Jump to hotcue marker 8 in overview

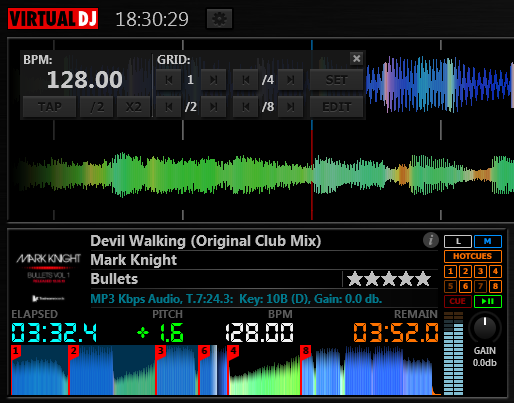pyautogui.click(x=306, y=351)
